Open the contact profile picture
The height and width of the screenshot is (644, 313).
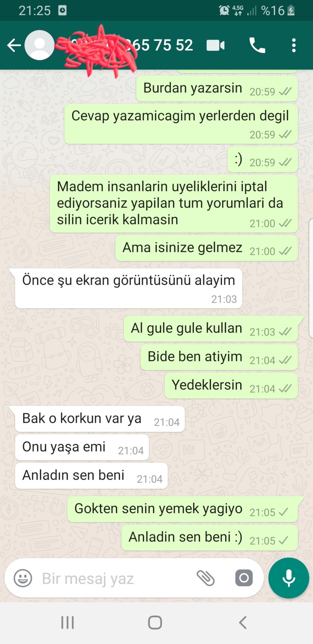click(x=40, y=45)
